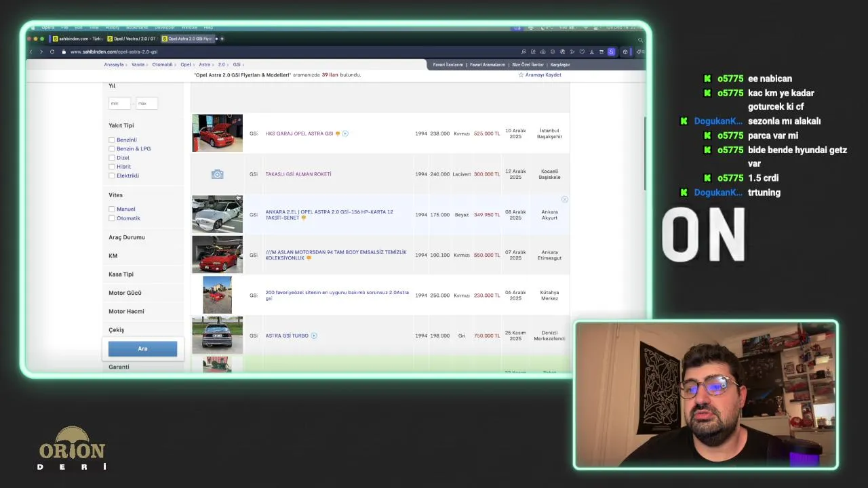Open the Opera search icon at tab bar end

[639, 39]
